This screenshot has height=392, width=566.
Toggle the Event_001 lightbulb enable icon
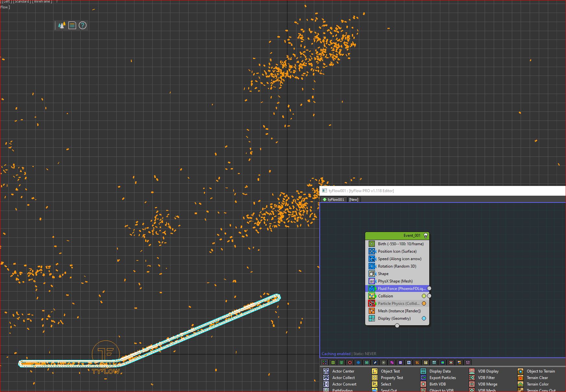click(426, 236)
